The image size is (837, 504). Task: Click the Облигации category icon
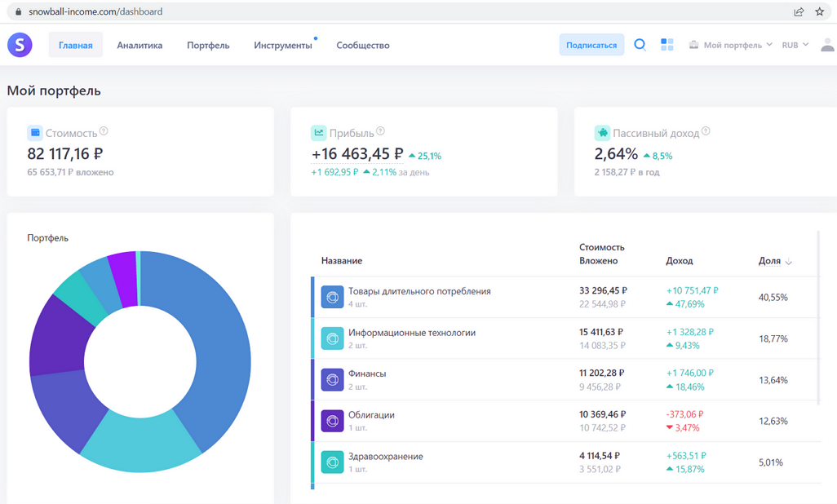point(332,421)
